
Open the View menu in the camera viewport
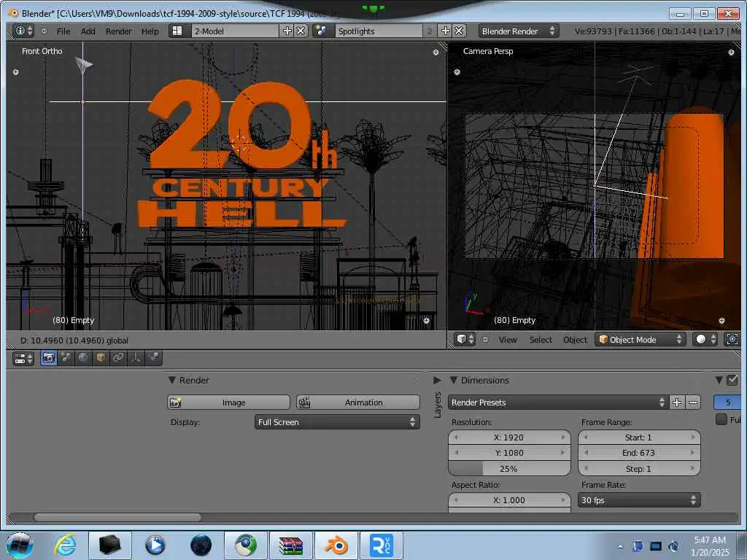[x=508, y=340]
